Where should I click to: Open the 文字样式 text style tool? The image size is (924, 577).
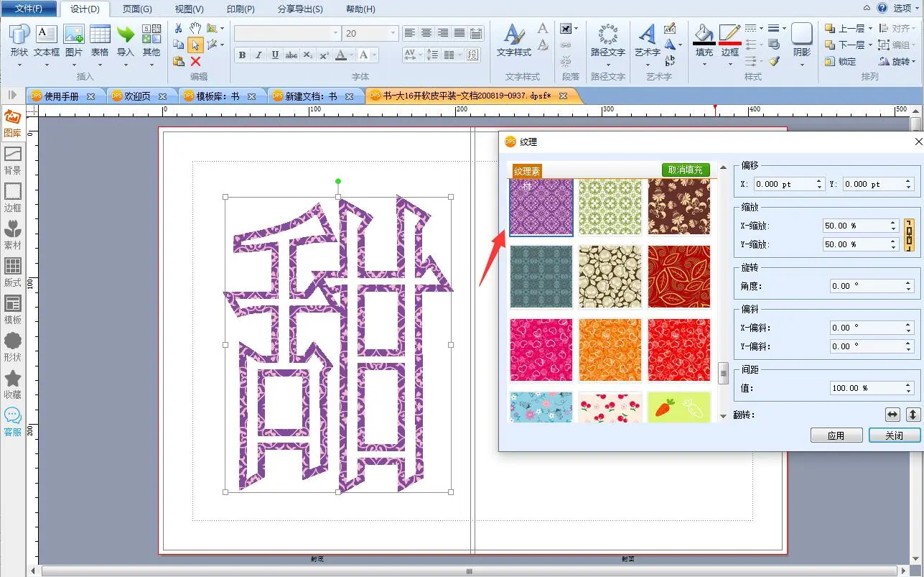pos(513,40)
